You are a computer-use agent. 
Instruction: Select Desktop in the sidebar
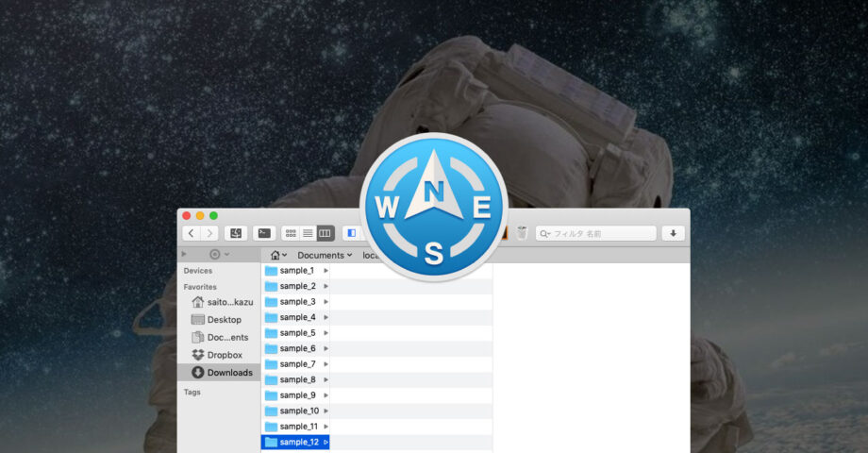[224, 320]
